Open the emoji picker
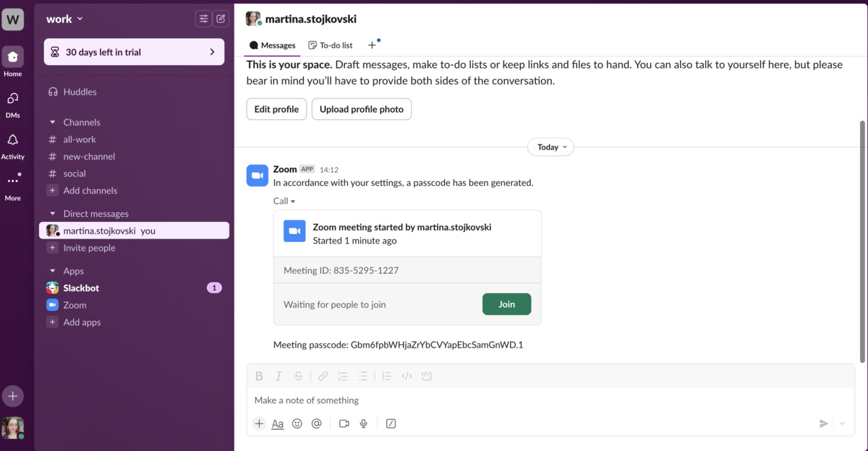This screenshot has height=451, width=868. [x=297, y=424]
